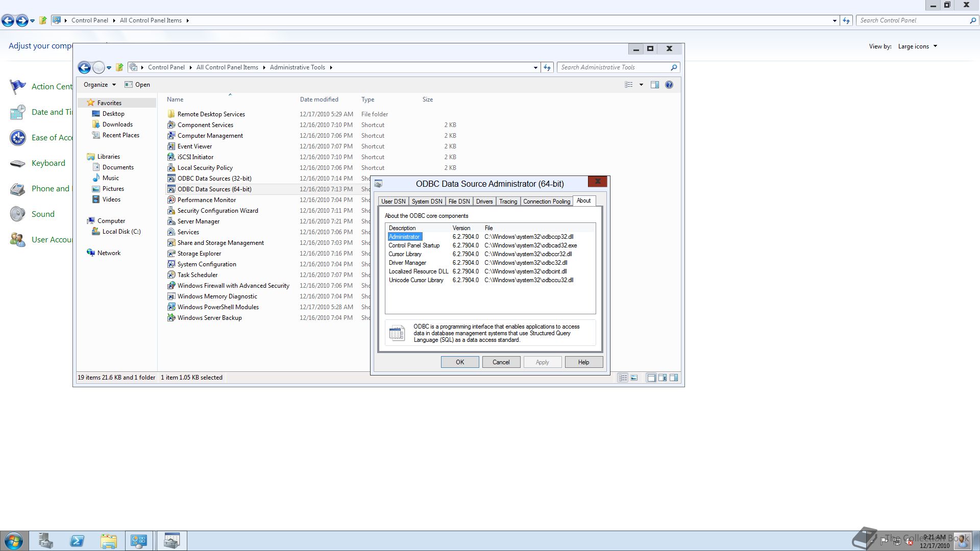Click Open in the Explorer toolbar

[x=137, y=85]
